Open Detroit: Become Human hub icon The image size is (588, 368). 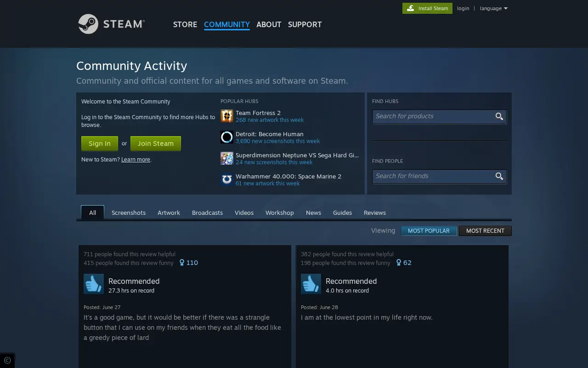pyautogui.click(x=227, y=137)
